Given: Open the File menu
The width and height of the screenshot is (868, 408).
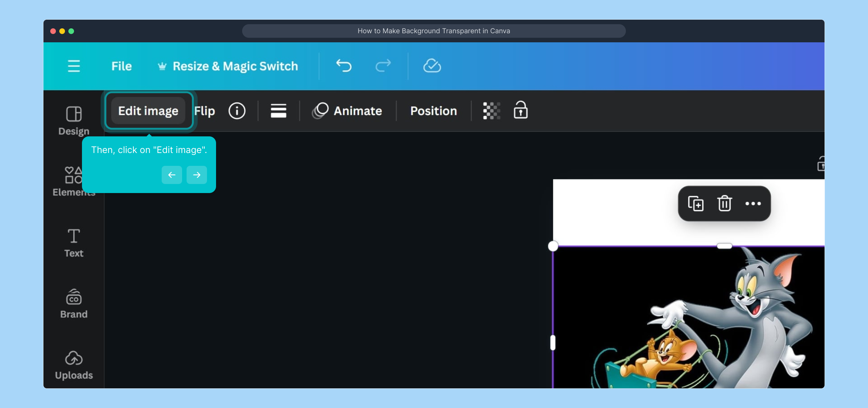Looking at the screenshot, I should pyautogui.click(x=122, y=66).
